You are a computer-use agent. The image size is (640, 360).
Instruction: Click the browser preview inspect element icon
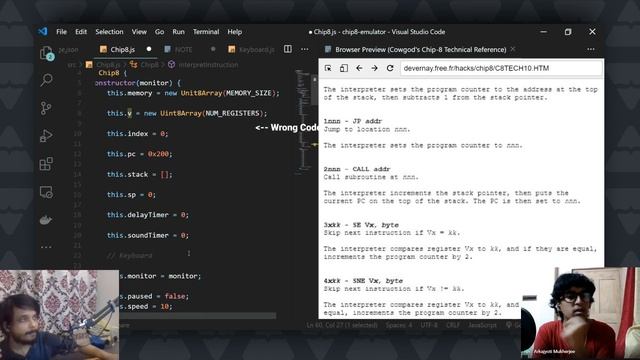click(328, 68)
